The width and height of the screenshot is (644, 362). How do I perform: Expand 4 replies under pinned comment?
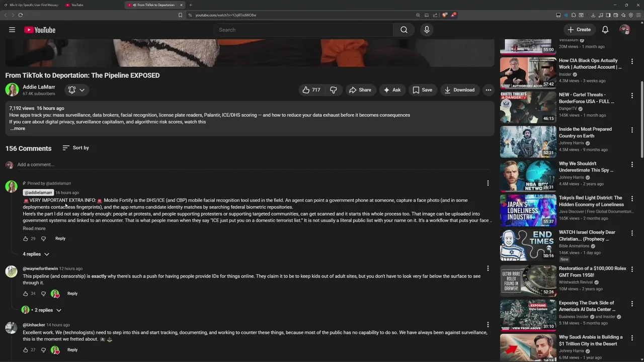[x=36, y=254]
